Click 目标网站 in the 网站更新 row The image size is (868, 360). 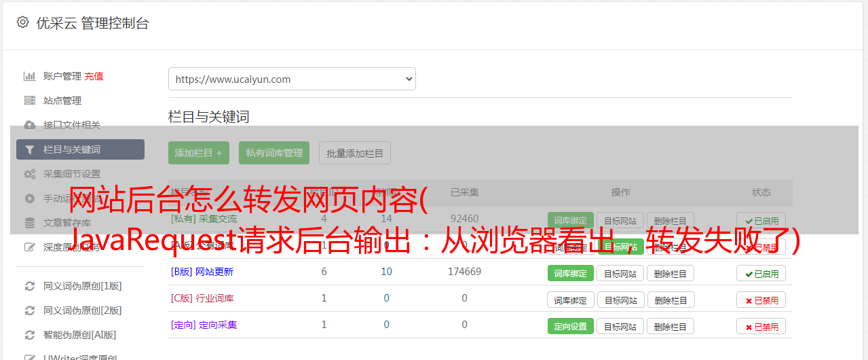[620, 273]
